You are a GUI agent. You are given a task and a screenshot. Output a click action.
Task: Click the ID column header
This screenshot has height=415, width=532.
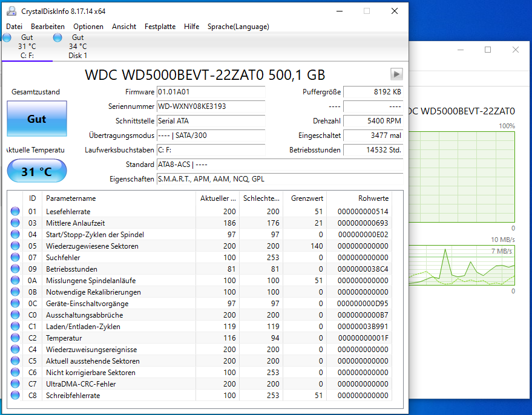click(x=32, y=198)
